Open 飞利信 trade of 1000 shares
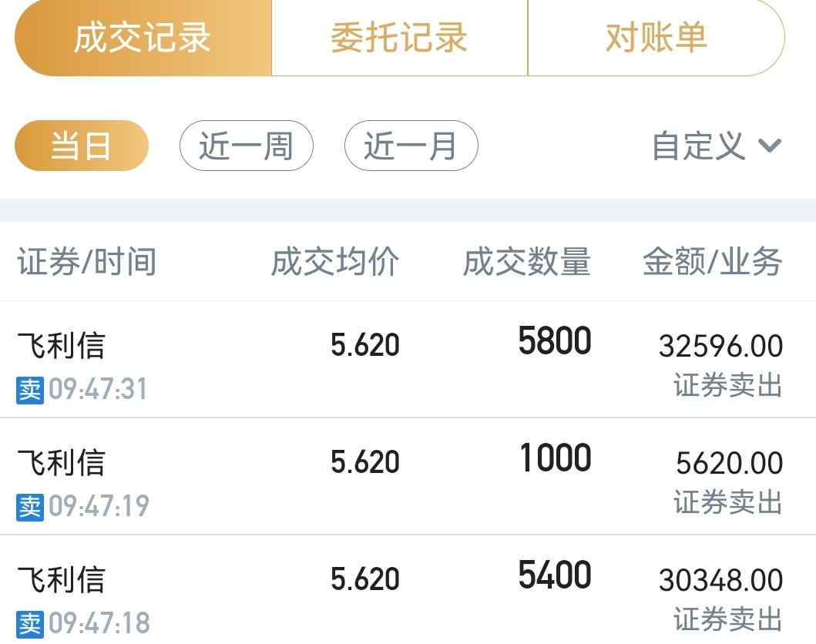 pos(408,476)
